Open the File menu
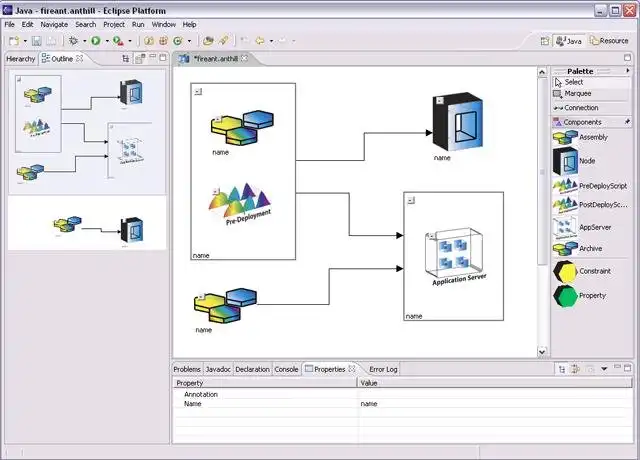This screenshot has height=460, width=640. [x=9, y=24]
